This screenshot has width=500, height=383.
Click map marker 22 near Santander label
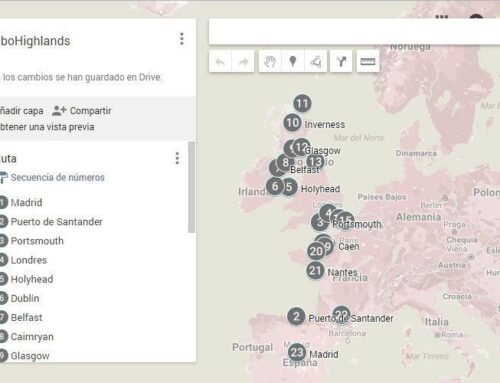click(x=341, y=314)
